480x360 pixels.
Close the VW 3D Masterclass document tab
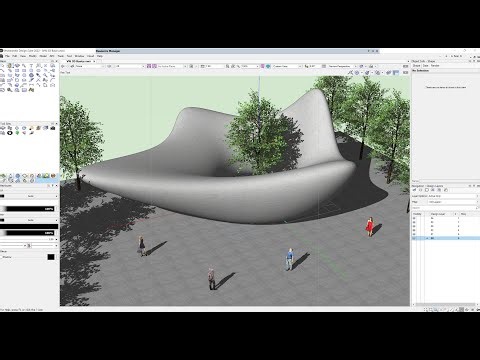click(94, 61)
